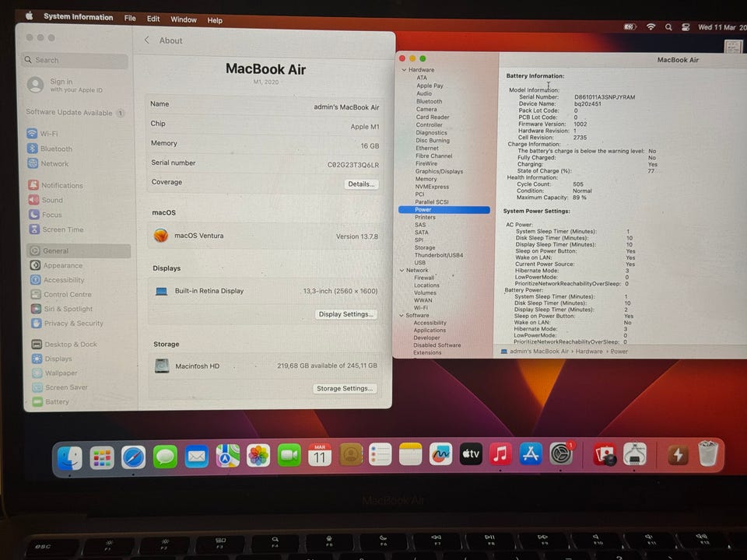
Task: Click the Storage Settings… button
Action: [x=345, y=389]
